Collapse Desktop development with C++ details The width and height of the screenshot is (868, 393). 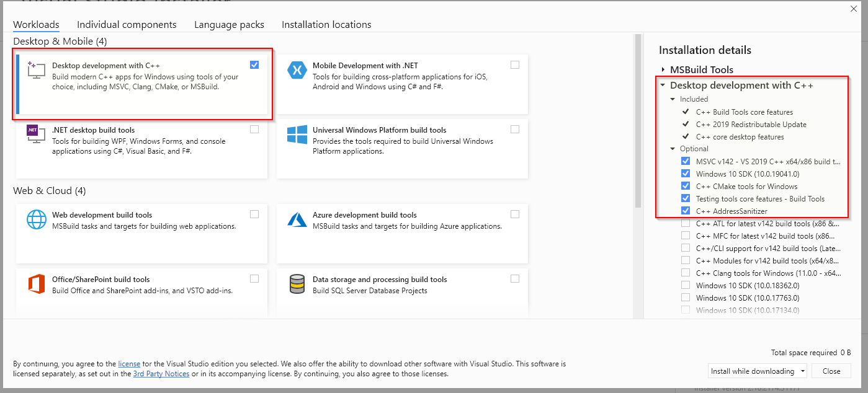(x=663, y=86)
